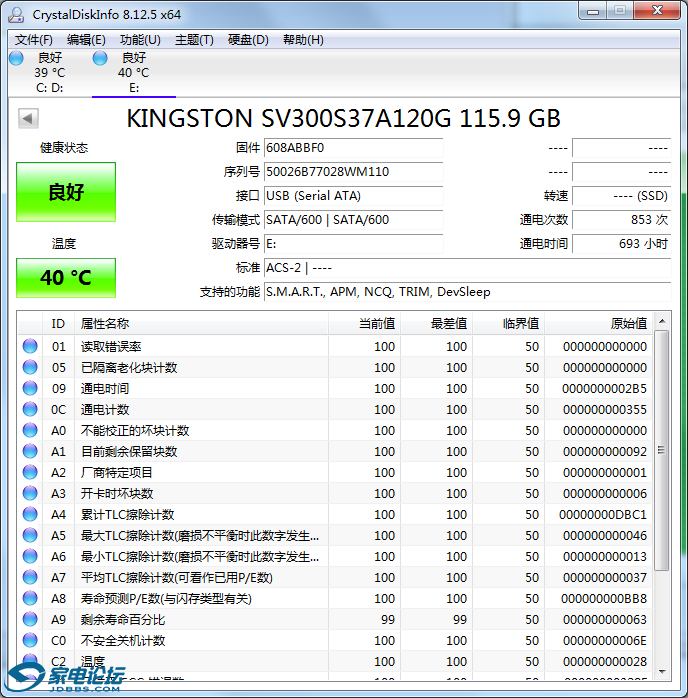688x698 pixels.
Task: Open the 主题(T) menu
Action: click(194, 40)
